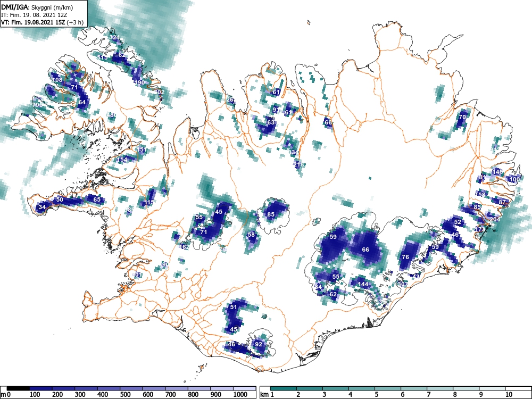Click the '87' visibility value in the east
532x399 pixels.
(502, 202)
